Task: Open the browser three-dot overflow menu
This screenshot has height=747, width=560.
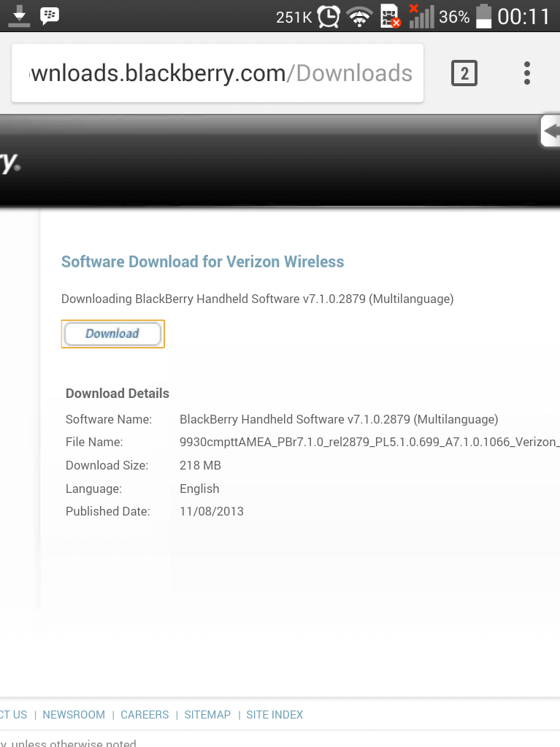Action: click(526, 73)
